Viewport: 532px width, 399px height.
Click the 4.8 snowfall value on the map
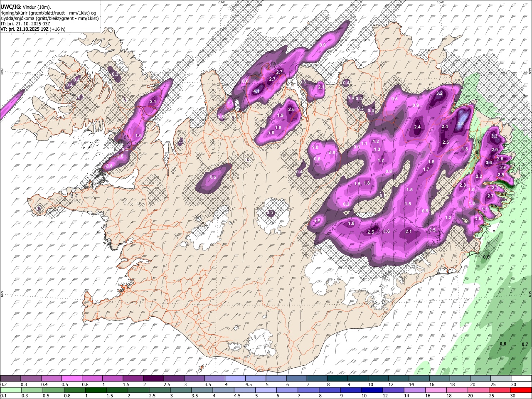point(461,124)
